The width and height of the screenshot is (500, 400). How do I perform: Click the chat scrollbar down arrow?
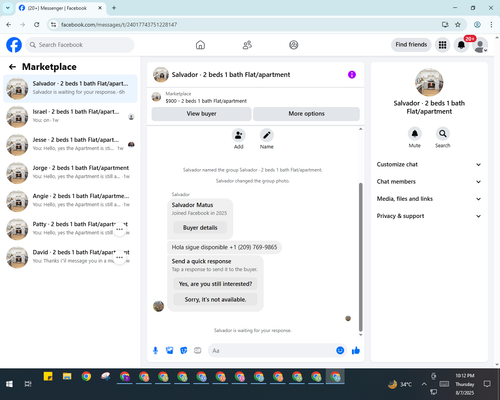pos(360,335)
